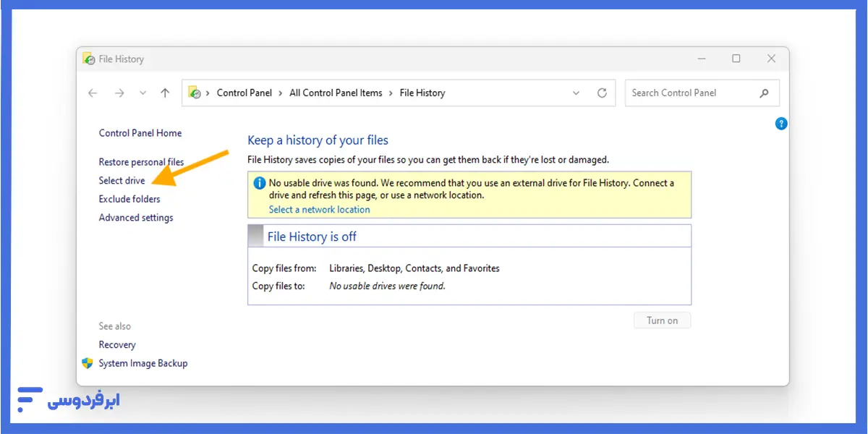Minimize the File History window
The width and height of the screenshot is (868, 434).
click(x=701, y=59)
